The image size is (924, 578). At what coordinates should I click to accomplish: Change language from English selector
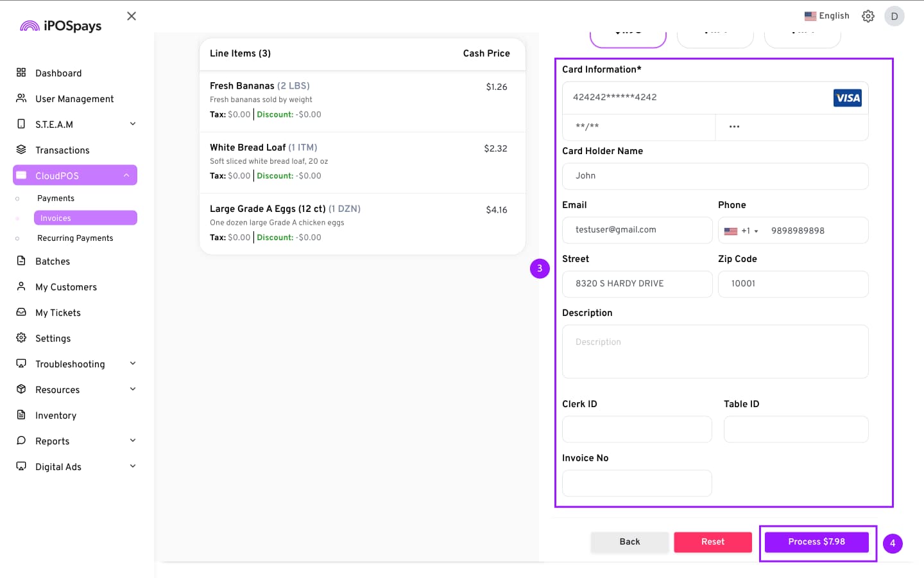pos(826,16)
